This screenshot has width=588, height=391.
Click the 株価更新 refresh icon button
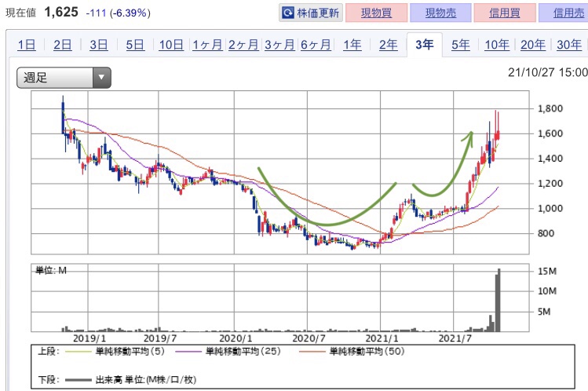(x=312, y=13)
